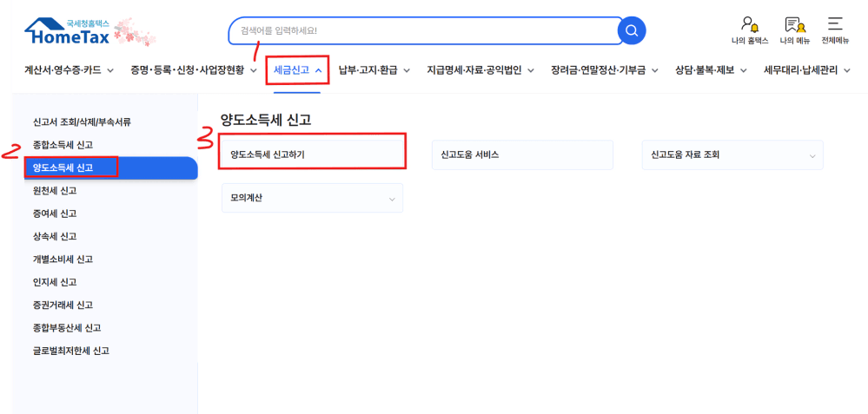Select 종합부동산세 신고 in sidebar
Screen dimensions: 868x414
click(67, 328)
